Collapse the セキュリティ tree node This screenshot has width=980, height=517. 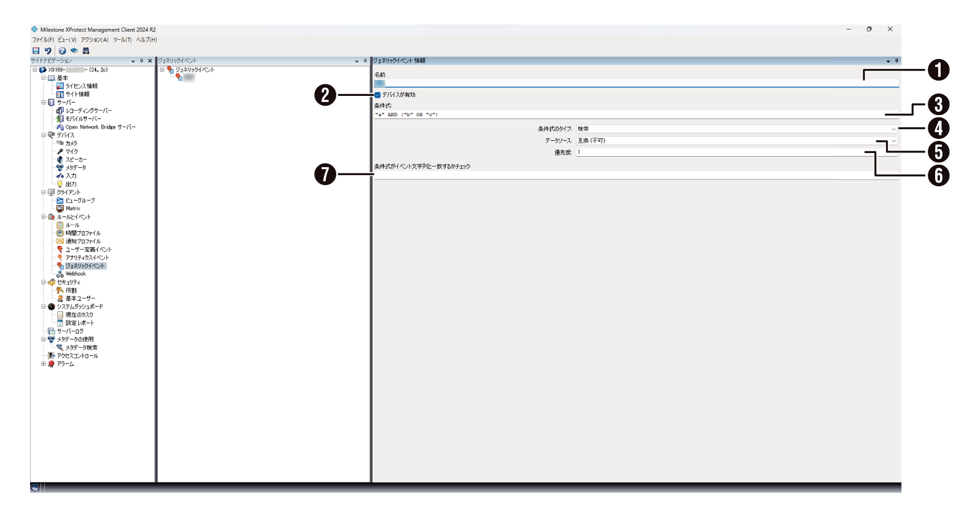[44, 282]
